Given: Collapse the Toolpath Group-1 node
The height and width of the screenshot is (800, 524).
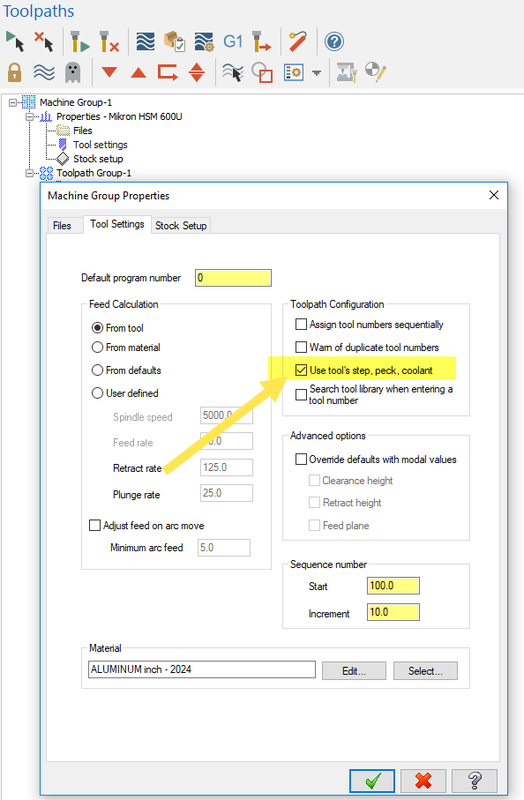Looking at the screenshot, I should (30, 173).
